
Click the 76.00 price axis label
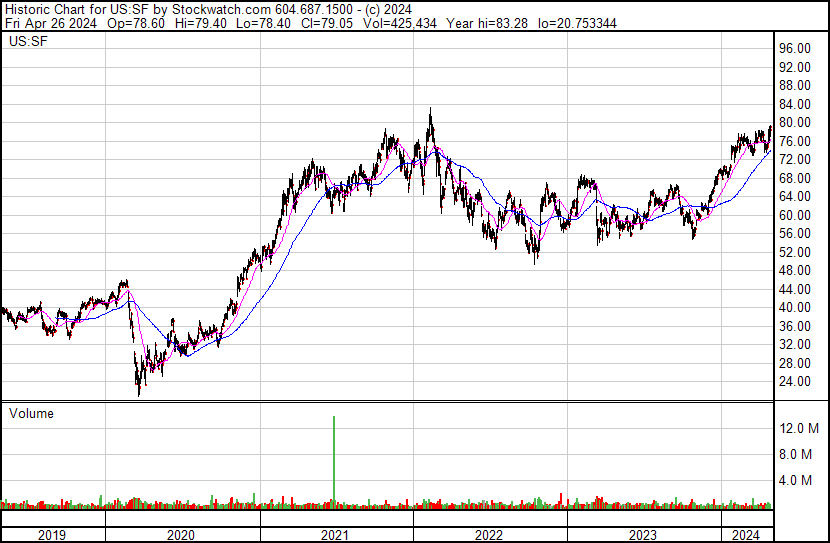(795, 141)
